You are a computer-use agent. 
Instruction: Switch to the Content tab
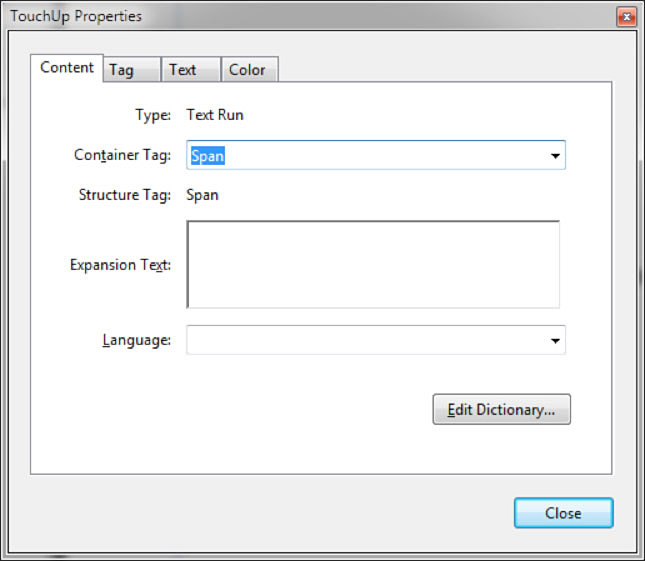(x=67, y=68)
